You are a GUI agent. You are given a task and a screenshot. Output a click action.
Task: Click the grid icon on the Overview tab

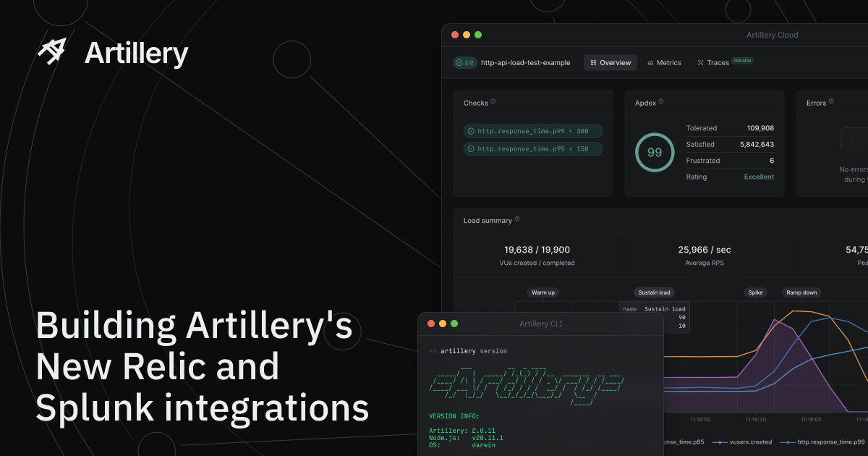[x=594, y=62]
